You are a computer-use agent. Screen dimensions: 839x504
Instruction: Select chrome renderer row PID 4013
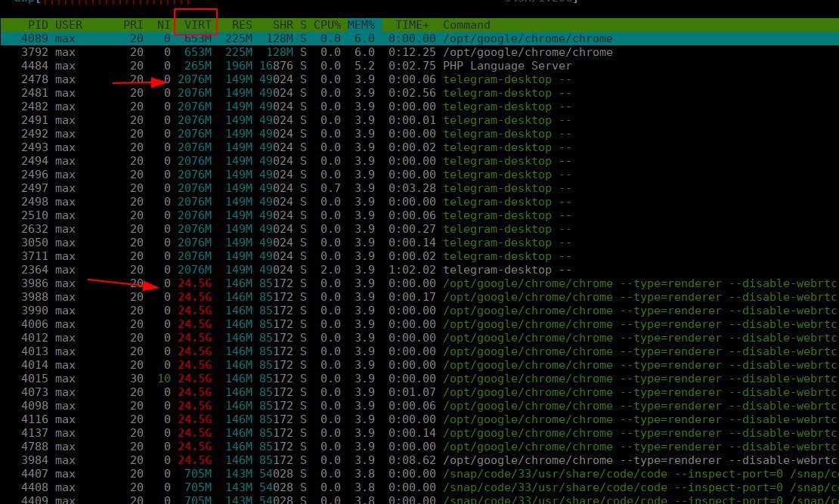pos(419,351)
